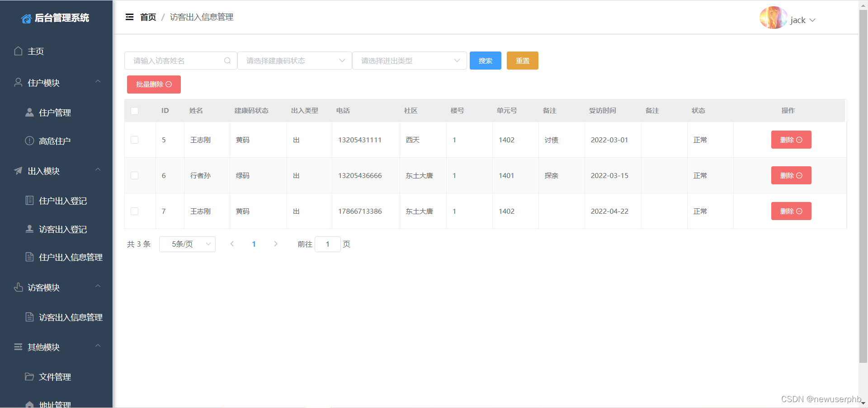868x408 pixels.
Task: Click the 住户出入信息管理 document icon
Action: click(x=29, y=257)
